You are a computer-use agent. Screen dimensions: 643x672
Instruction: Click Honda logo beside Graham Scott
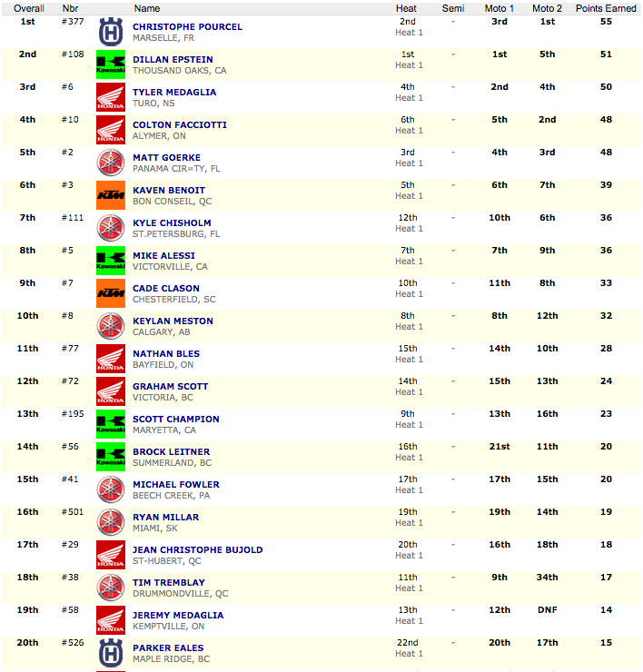111,391
